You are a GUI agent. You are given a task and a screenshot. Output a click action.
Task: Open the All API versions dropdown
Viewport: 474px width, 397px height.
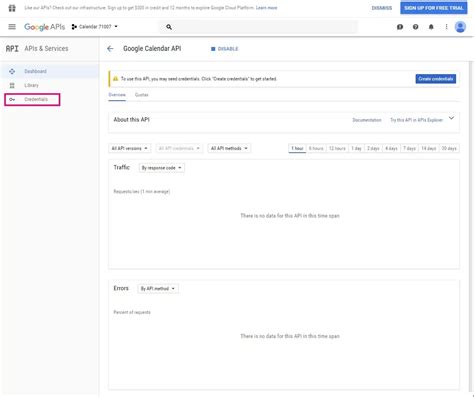tap(129, 148)
